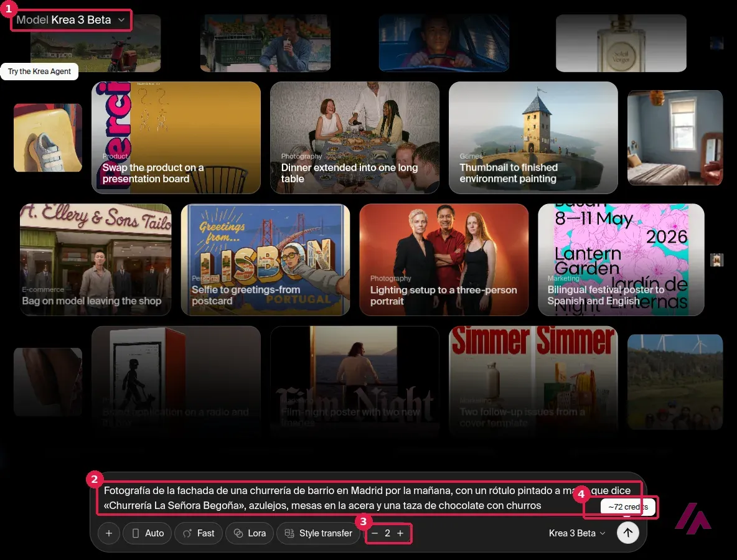
Task: Open the Film Night poster card
Action: pyautogui.click(x=355, y=381)
